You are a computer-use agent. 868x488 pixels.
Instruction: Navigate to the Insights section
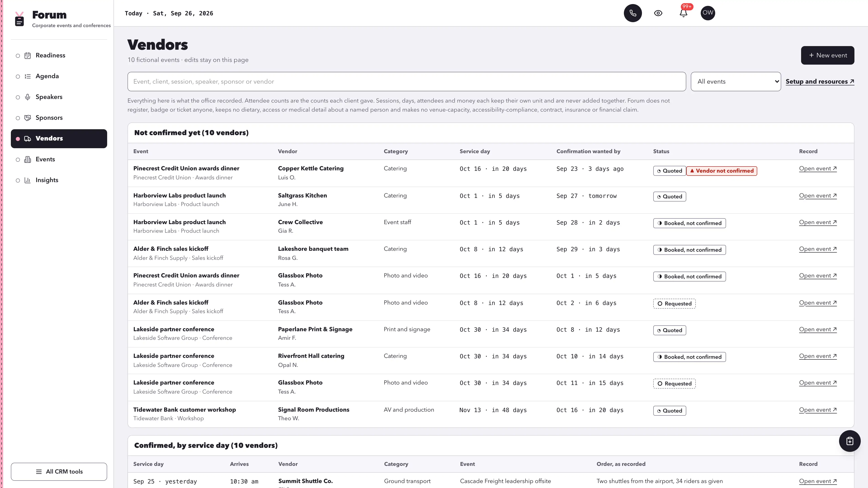(x=59, y=180)
